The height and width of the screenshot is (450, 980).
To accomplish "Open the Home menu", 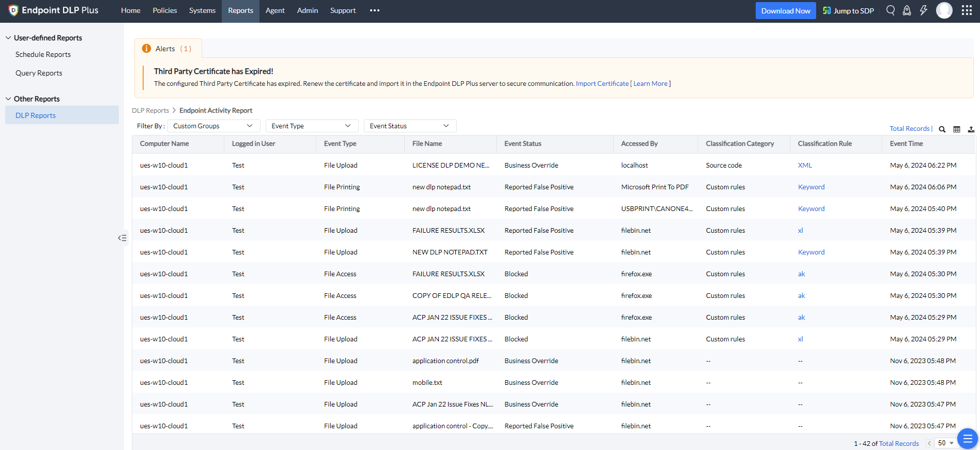I will click(x=131, y=10).
